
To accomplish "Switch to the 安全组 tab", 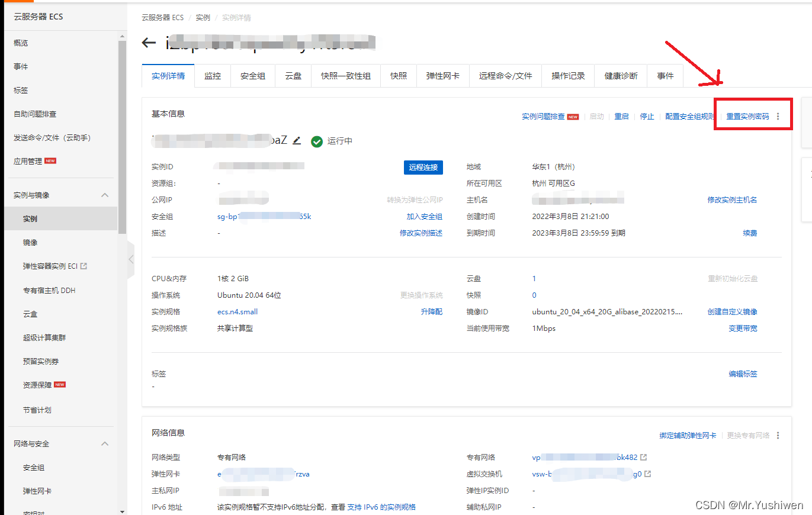I will pos(252,76).
